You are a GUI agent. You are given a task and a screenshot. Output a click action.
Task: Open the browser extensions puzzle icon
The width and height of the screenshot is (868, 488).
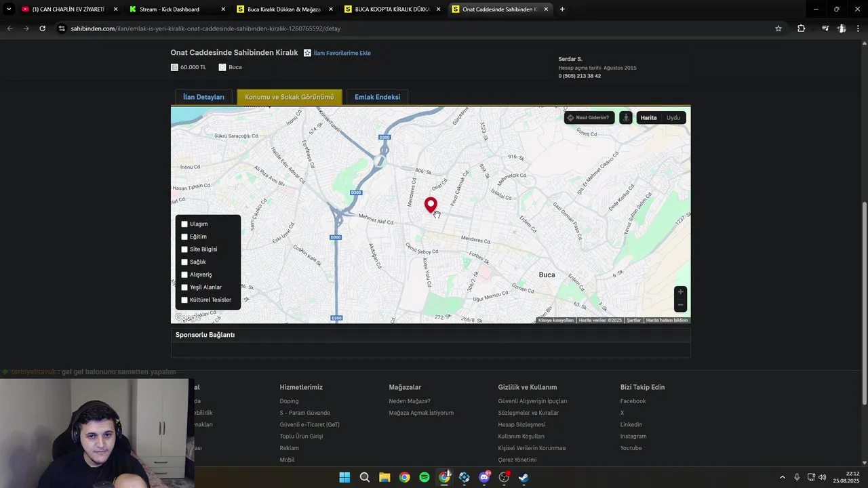point(801,28)
